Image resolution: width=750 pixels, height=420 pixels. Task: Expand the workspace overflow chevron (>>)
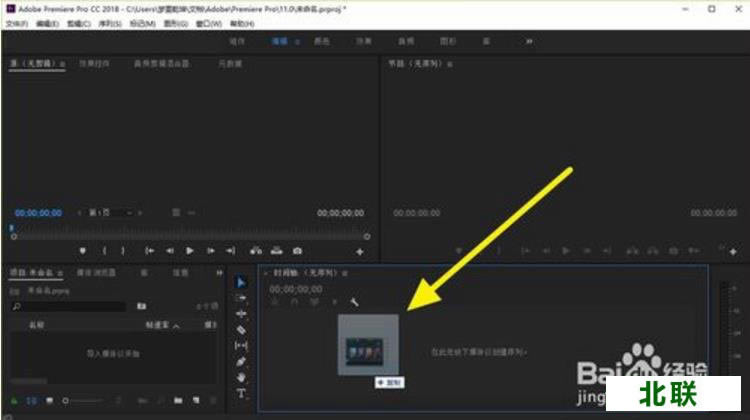coord(529,41)
